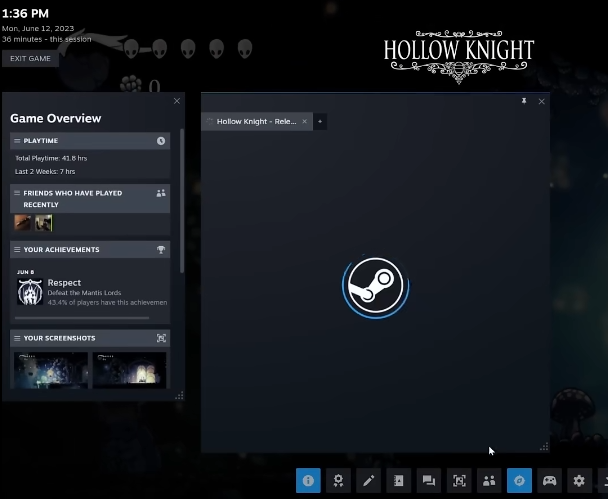Click the Defeat the Mantis Lords description
The width and height of the screenshot is (608, 499).
pyautogui.click(x=85, y=293)
